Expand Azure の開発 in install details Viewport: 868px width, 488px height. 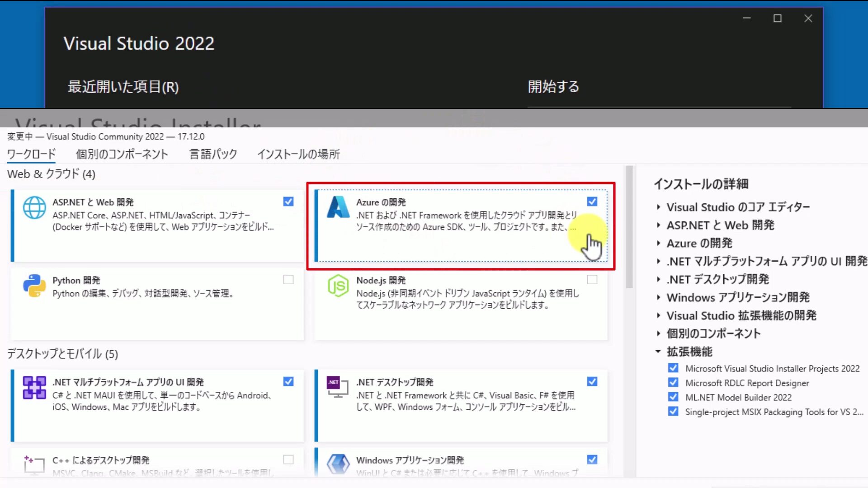pos(658,243)
